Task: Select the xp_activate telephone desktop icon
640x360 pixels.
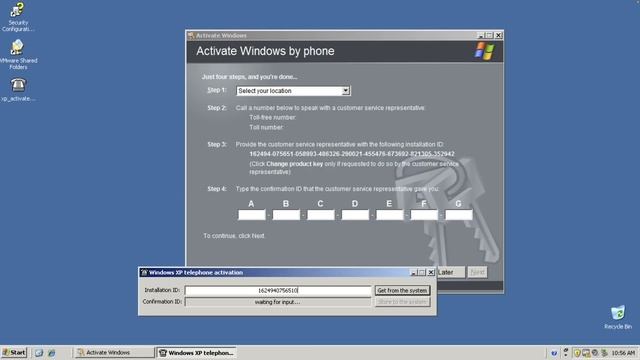Action: point(18,90)
